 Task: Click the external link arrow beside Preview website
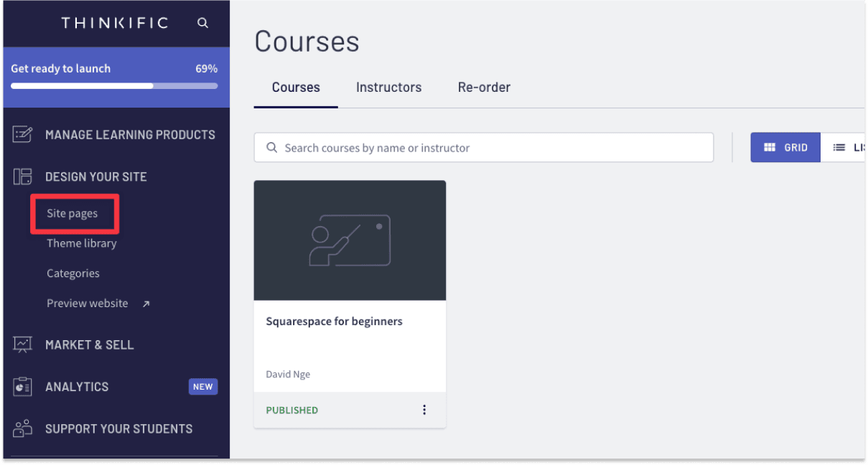pos(146,303)
